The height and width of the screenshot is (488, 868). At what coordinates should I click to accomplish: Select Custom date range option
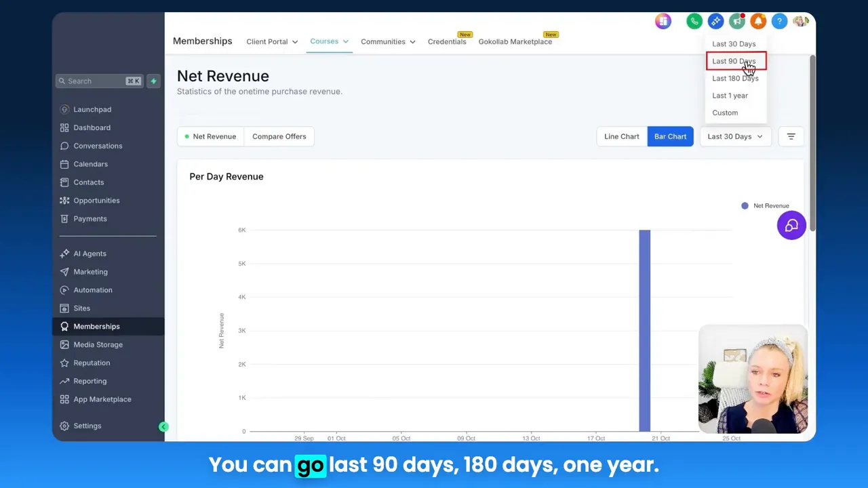click(x=724, y=113)
